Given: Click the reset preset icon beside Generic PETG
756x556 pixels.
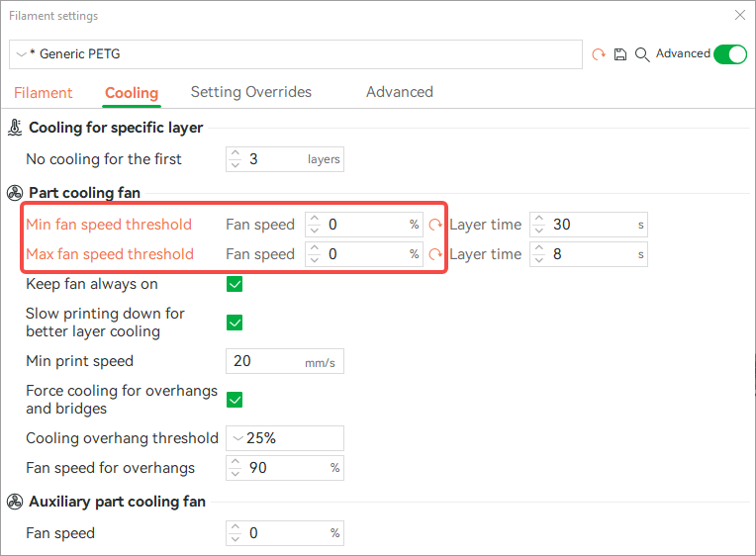Looking at the screenshot, I should tap(599, 54).
